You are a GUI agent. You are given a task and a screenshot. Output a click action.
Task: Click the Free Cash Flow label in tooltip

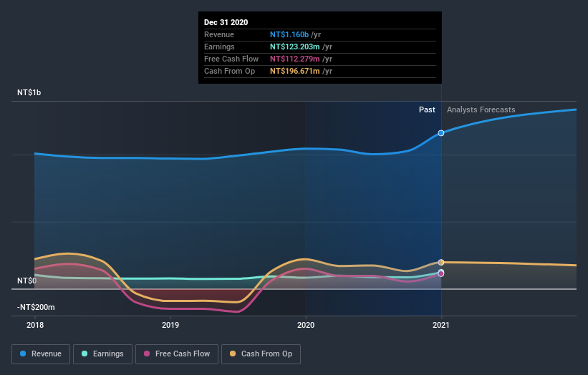point(231,59)
